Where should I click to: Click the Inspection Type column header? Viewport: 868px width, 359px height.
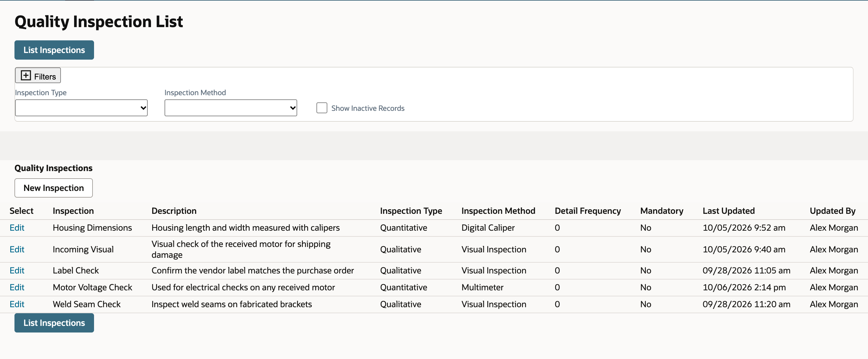[x=411, y=211]
